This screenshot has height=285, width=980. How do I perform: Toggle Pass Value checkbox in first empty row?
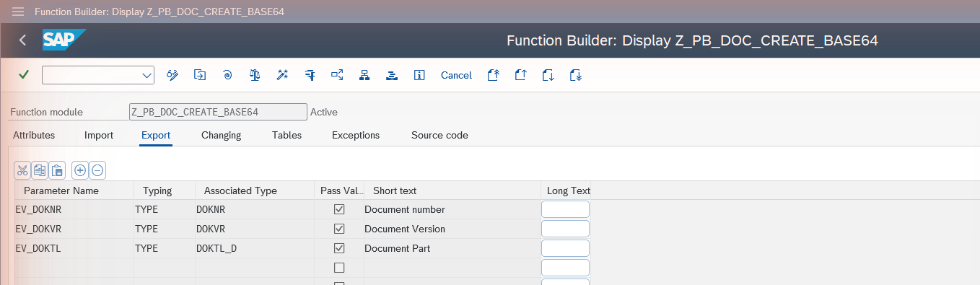coord(339,268)
